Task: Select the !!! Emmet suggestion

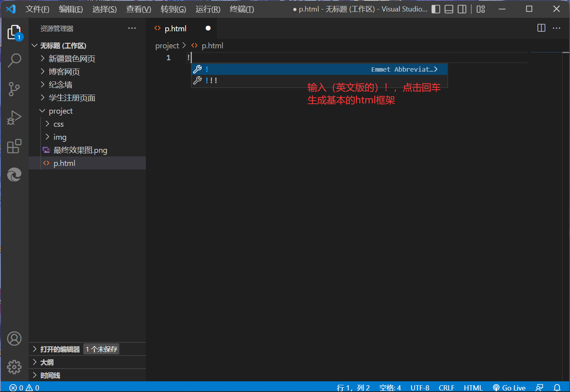Action: (319, 80)
